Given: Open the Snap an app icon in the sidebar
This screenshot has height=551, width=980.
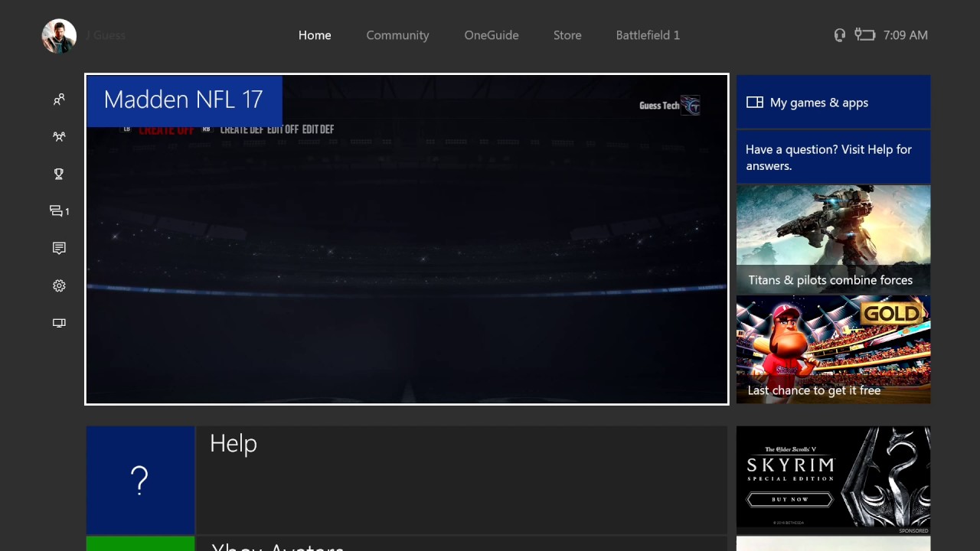Looking at the screenshot, I should point(59,323).
